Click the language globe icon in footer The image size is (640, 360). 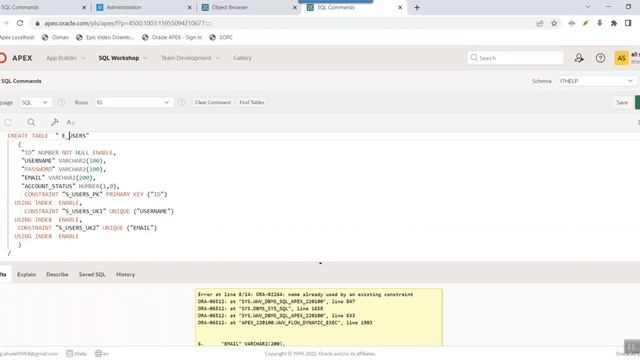tap(98, 353)
